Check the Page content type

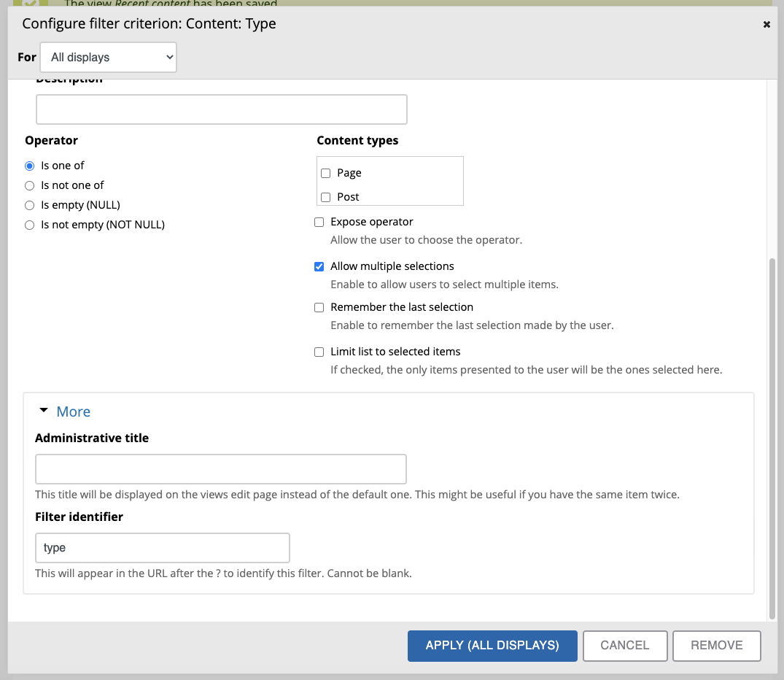point(325,173)
